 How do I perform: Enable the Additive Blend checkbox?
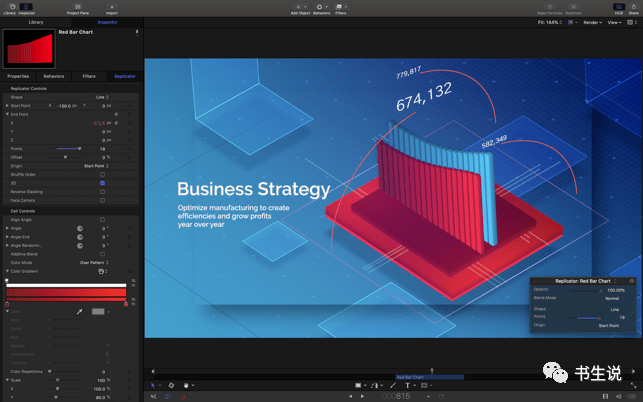click(x=102, y=254)
